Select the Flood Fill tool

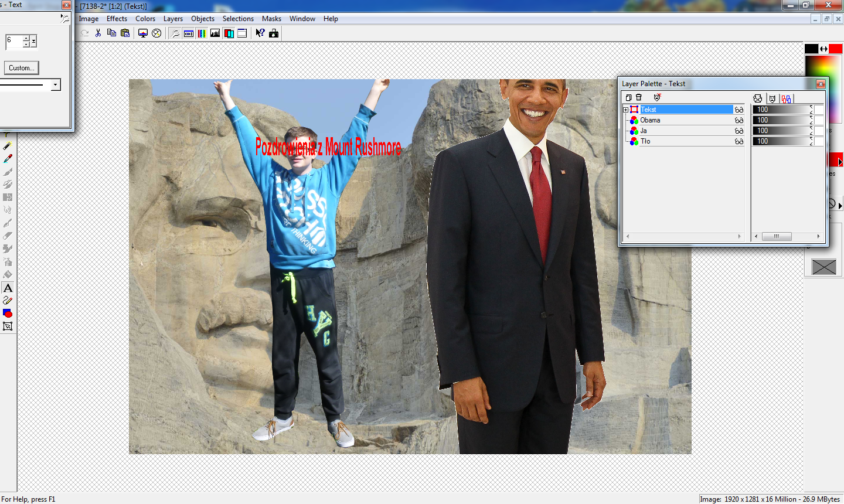tap(8, 274)
